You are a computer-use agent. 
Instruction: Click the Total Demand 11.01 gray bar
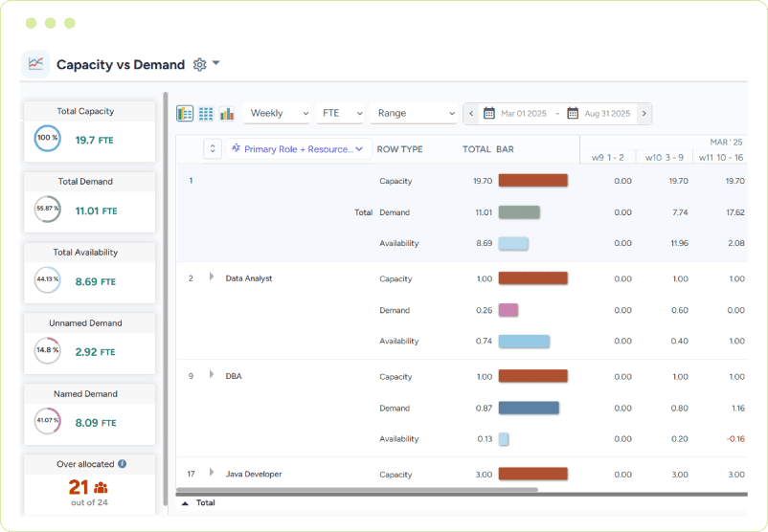pyautogui.click(x=519, y=211)
